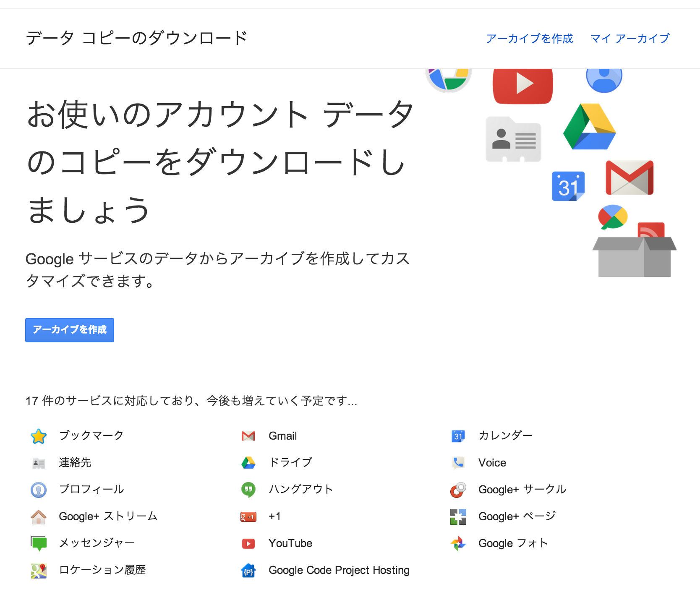Click the Google+ stream house icon
The width and height of the screenshot is (700, 615).
coord(39,516)
